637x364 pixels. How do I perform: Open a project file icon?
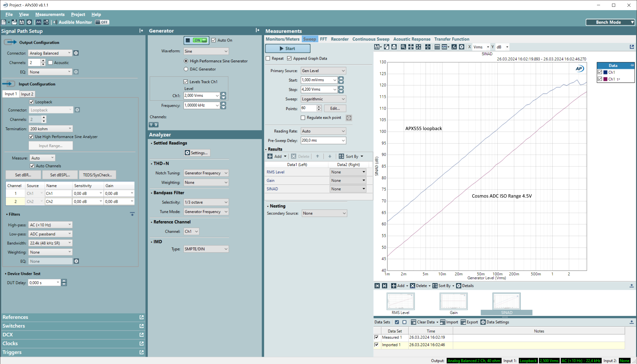(x=14, y=22)
